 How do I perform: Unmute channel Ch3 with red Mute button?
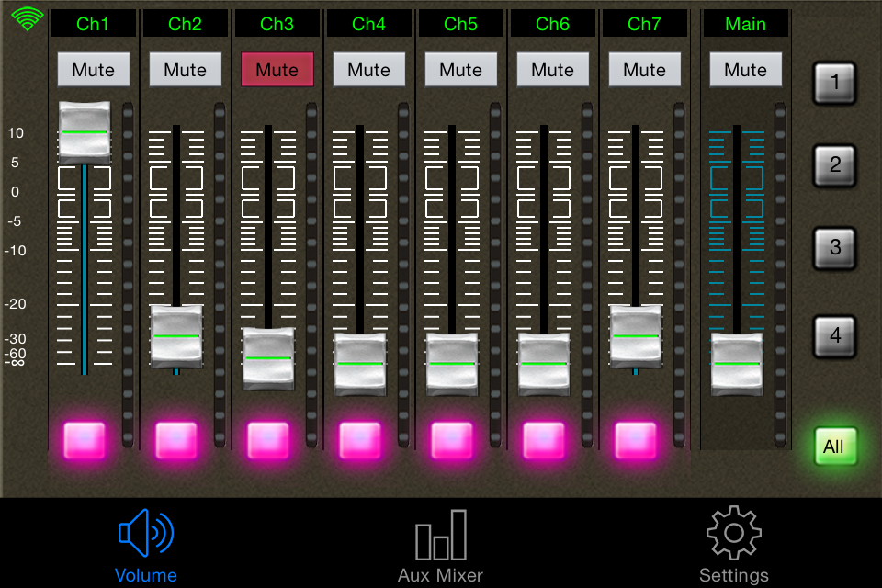point(277,70)
